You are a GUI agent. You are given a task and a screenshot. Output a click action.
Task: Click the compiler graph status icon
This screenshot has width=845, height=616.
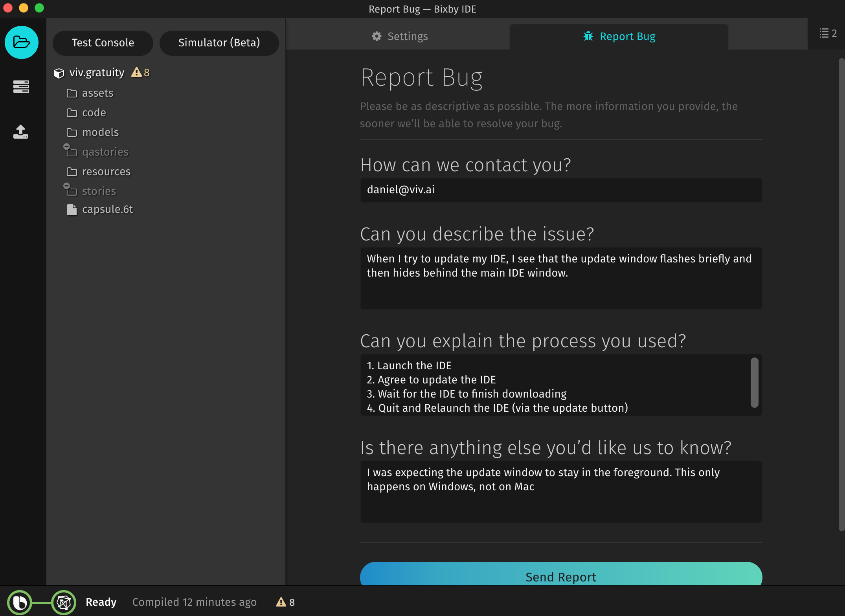64,602
